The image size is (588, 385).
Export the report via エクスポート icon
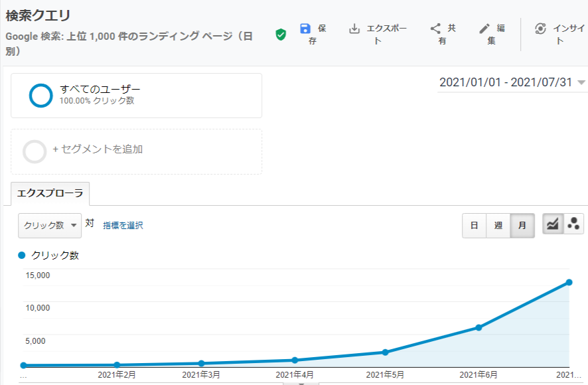click(354, 29)
